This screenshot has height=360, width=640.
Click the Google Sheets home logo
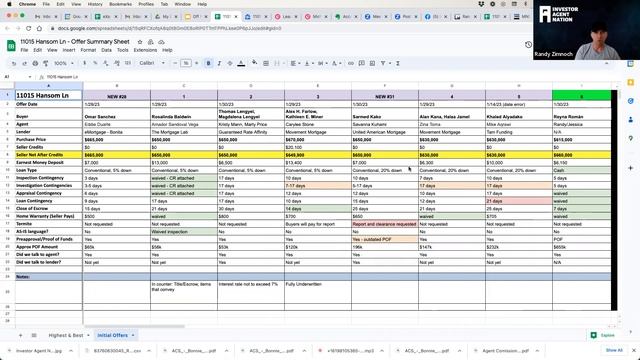pyautogui.click(x=11, y=46)
